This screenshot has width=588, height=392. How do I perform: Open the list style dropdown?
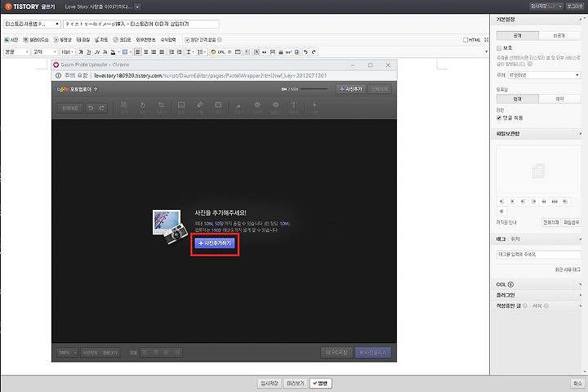point(202,52)
